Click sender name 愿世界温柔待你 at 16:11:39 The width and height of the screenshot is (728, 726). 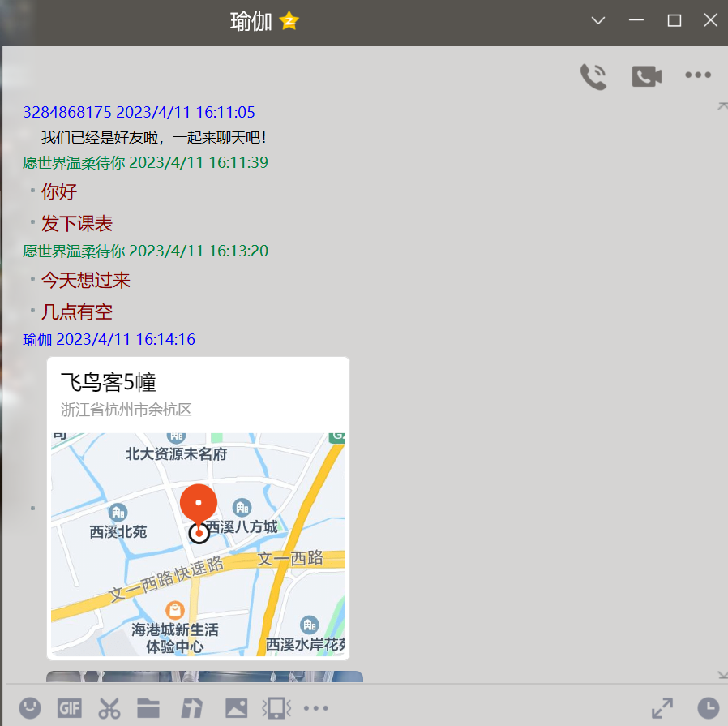coord(74,162)
